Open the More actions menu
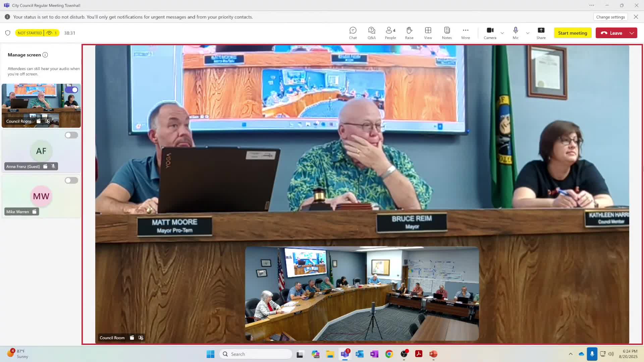644x362 pixels. [x=466, y=33]
